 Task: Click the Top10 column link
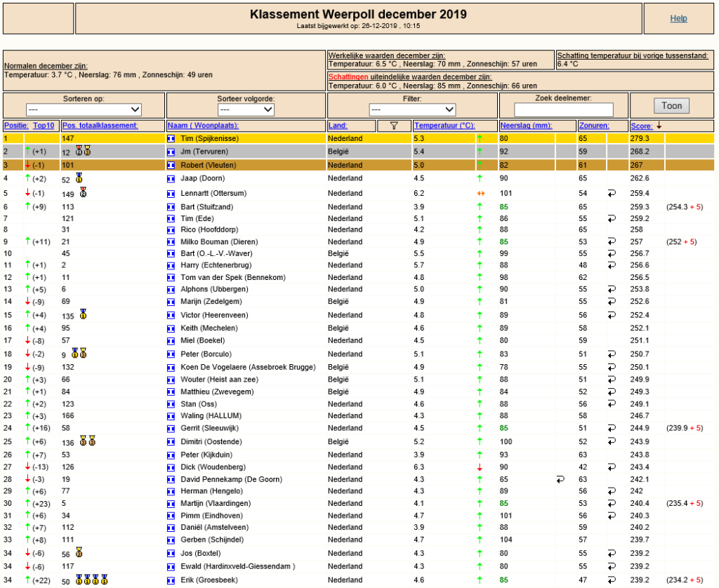coord(44,126)
